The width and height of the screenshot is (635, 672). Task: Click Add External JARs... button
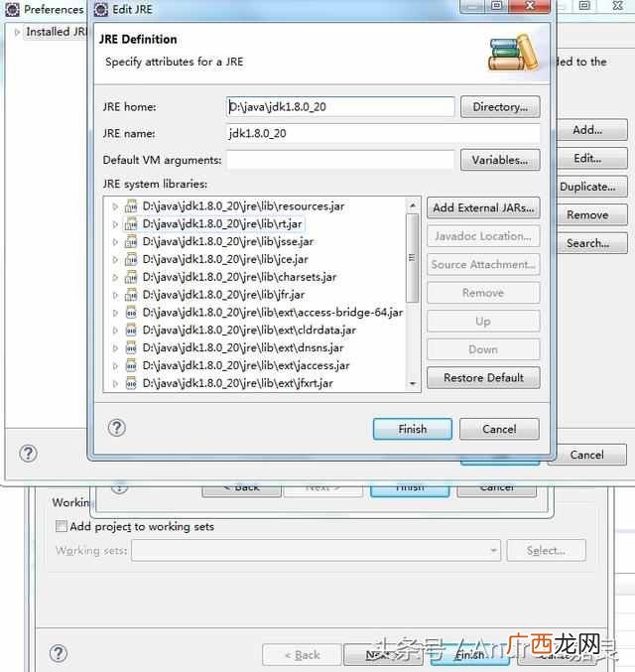(x=483, y=207)
